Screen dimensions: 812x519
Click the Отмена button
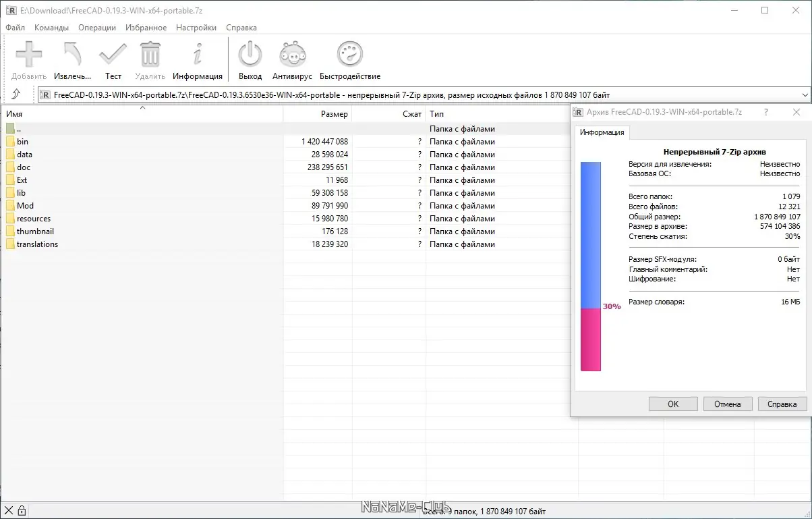point(728,404)
